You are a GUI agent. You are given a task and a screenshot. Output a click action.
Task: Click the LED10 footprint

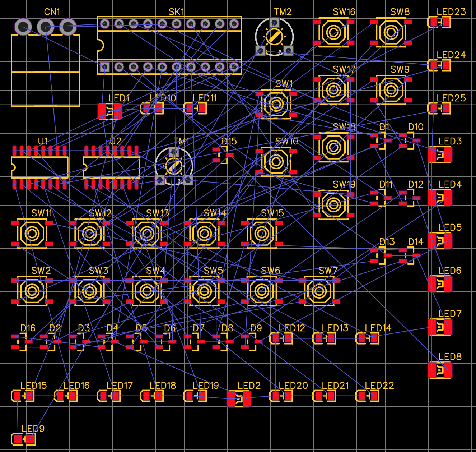point(152,109)
